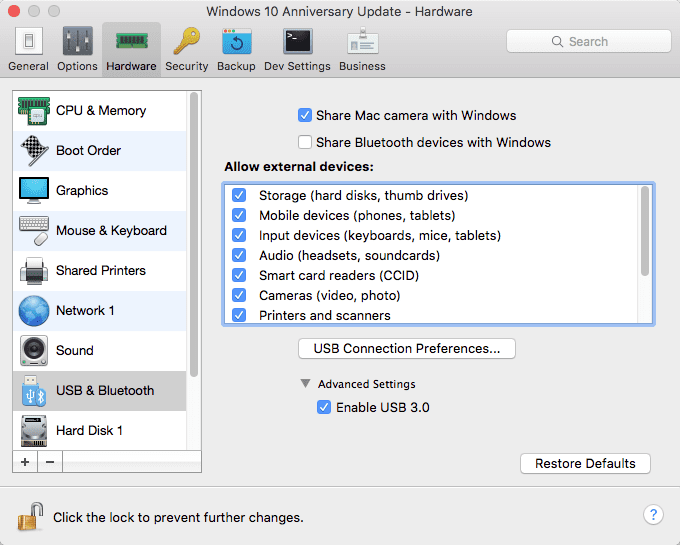Uncheck Storage external devices option
680x545 pixels.
(239, 195)
